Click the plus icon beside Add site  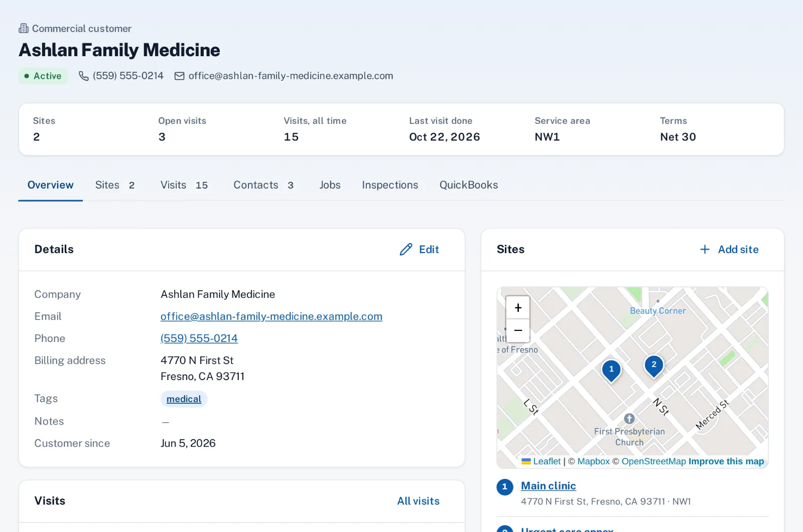tap(705, 249)
